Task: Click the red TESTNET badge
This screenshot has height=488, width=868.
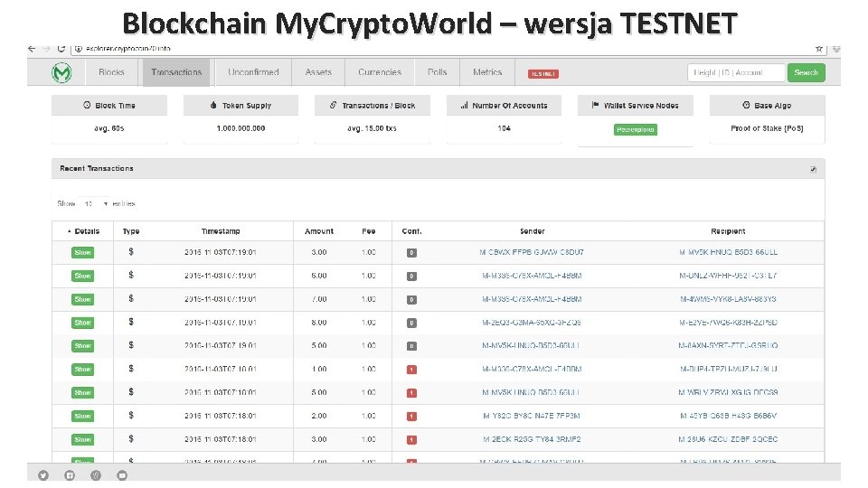Action: [x=543, y=73]
